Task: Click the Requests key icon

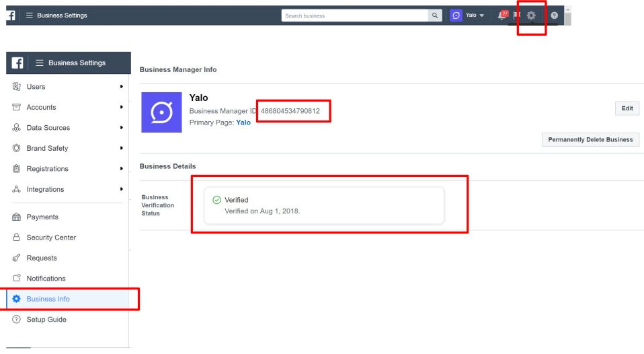Action: point(16,258)
